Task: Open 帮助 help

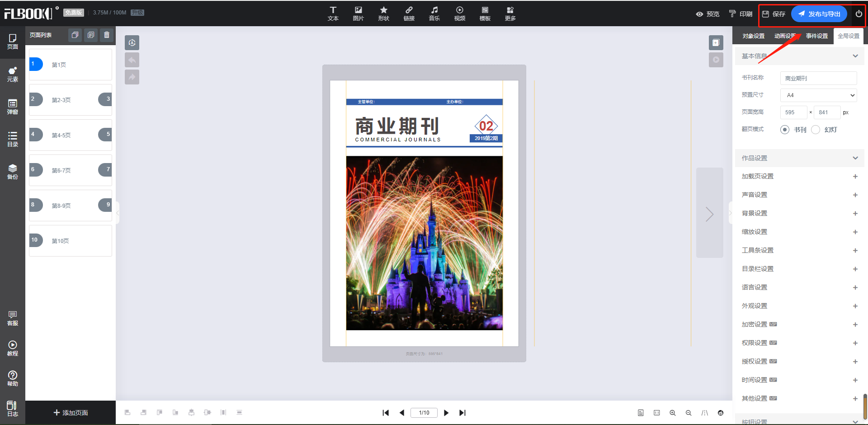Action: point(13,379)
